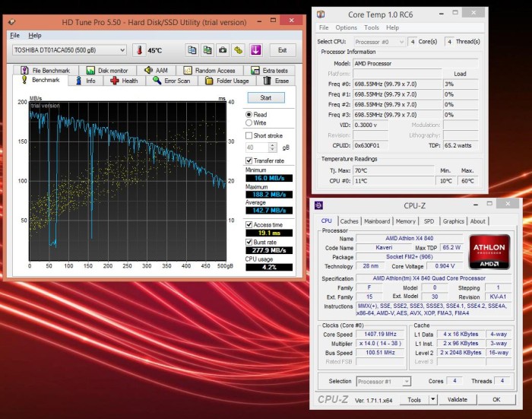
Task: Switch to the Random Access tab
Action: tap(210, 70)
